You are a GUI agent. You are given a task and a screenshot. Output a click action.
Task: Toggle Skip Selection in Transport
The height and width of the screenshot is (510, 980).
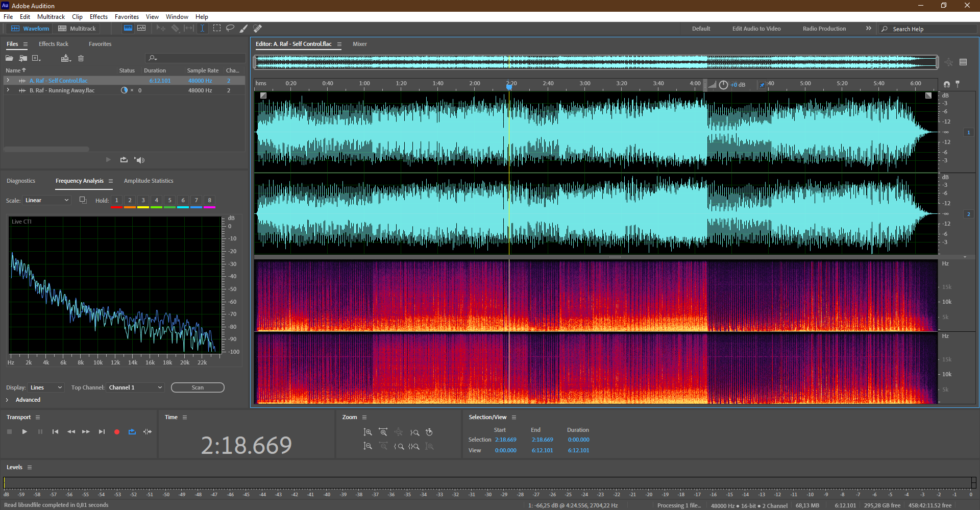click(x=148, y=432)
